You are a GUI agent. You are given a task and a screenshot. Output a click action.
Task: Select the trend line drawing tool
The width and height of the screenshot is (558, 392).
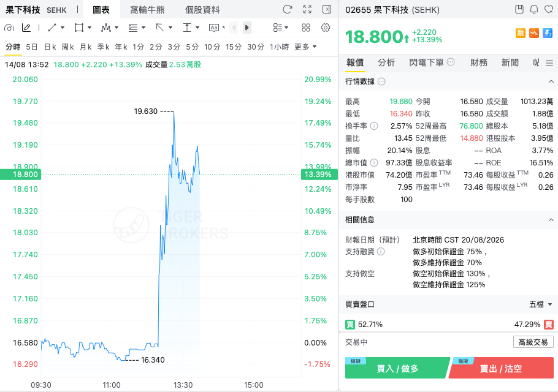pyautogui.click(x=52, y=28)
